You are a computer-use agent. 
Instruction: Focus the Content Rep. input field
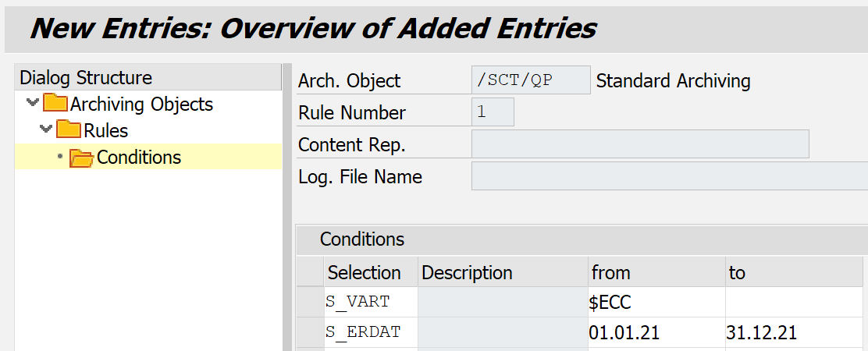click(x=640, y=144)
